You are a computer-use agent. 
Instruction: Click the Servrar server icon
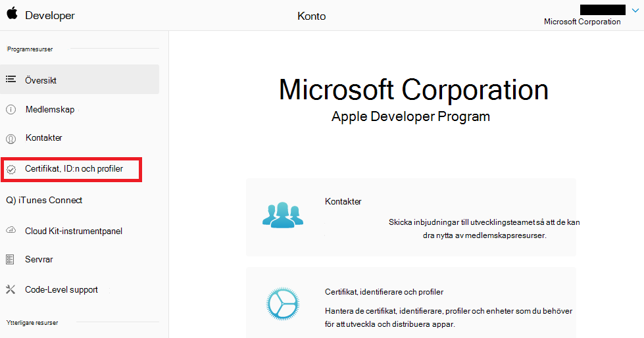(x=10, y=260)
